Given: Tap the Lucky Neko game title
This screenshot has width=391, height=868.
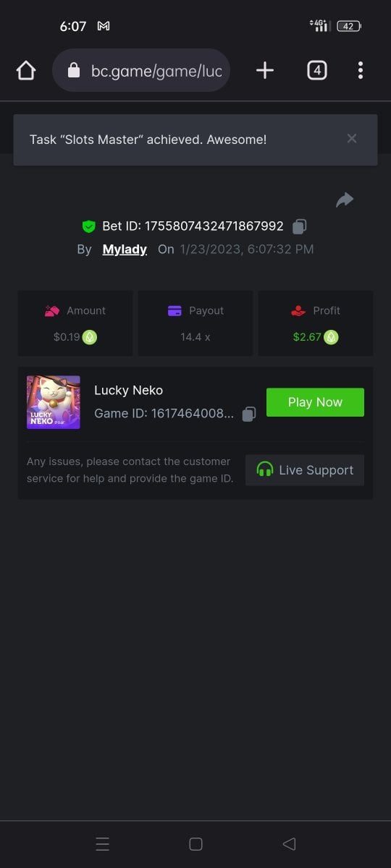Looking at the screenshot, I should 128,391.
